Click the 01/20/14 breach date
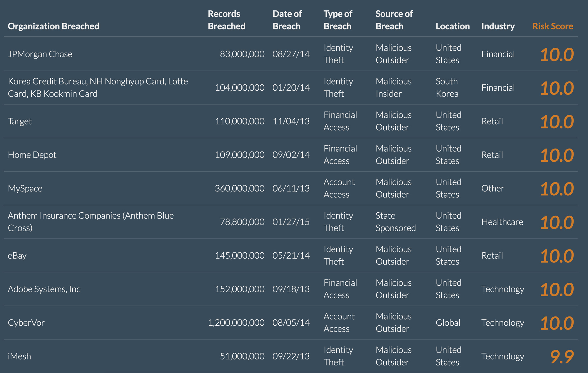This screenshot has height=373, width=588. coord(291,88)
